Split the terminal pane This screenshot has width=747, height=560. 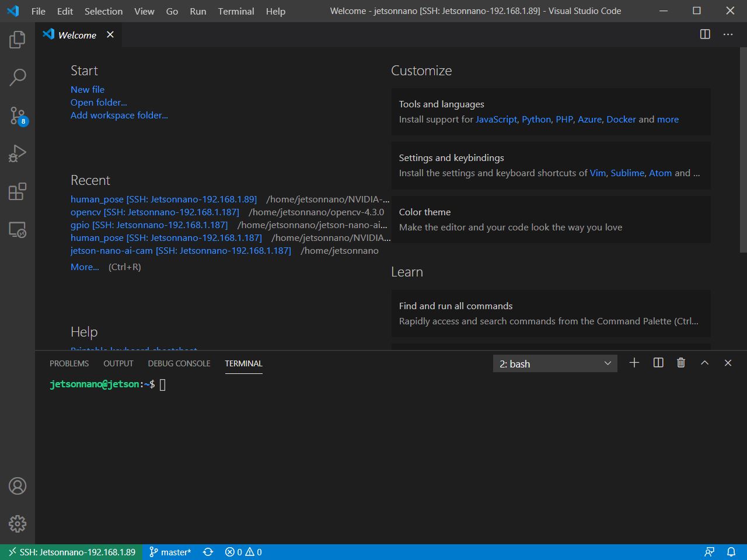tap(658, 363)
